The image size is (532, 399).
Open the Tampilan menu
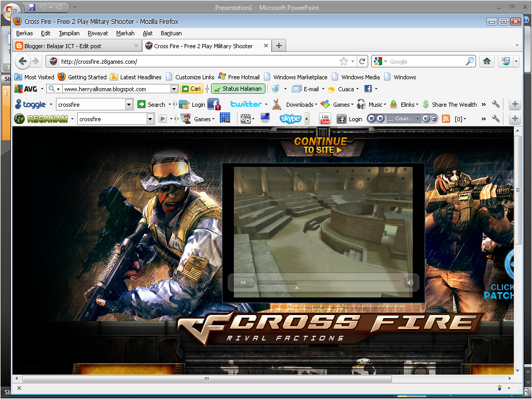[69, 33]
